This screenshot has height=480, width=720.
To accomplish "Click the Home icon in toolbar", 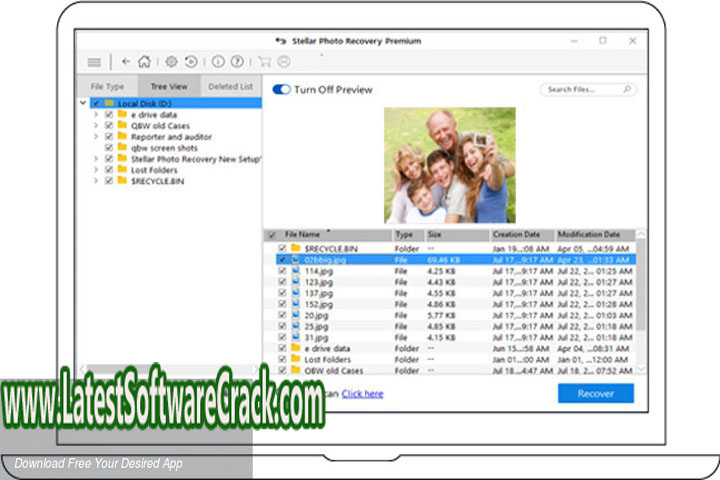I will [x=144, y=62].
